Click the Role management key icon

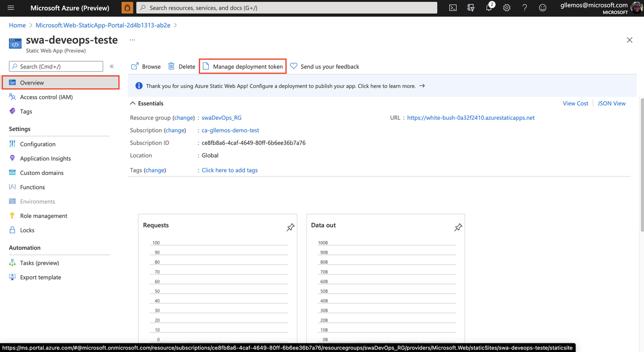[12, 216]
